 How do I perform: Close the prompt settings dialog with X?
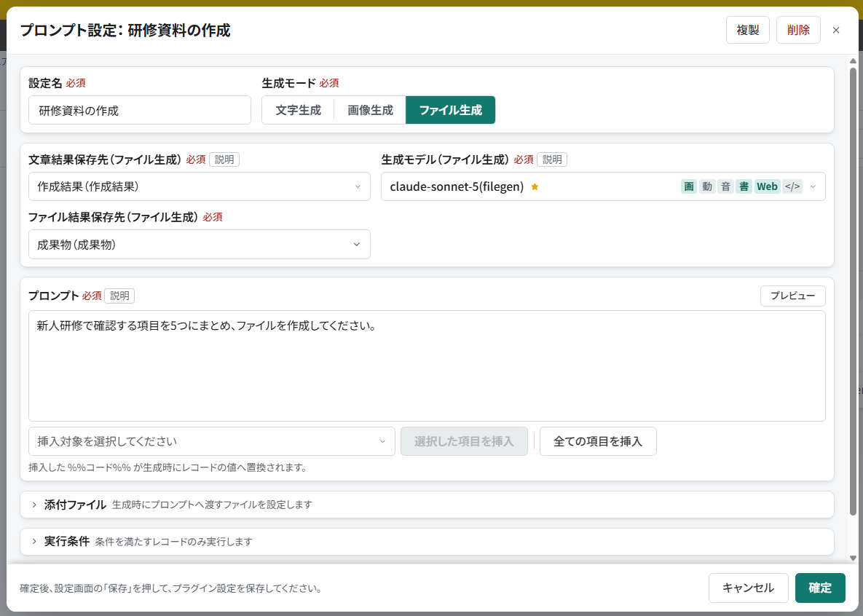pyautogui.click(x=835, y=31)
